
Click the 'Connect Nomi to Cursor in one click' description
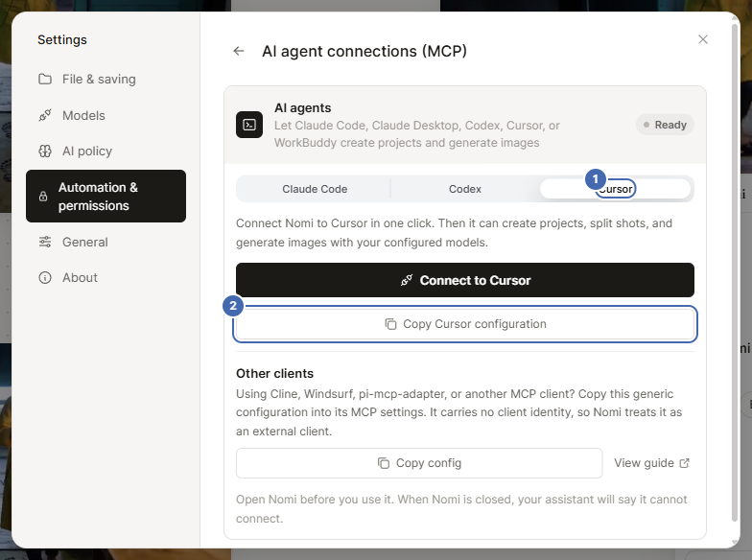tap(455, 232)
